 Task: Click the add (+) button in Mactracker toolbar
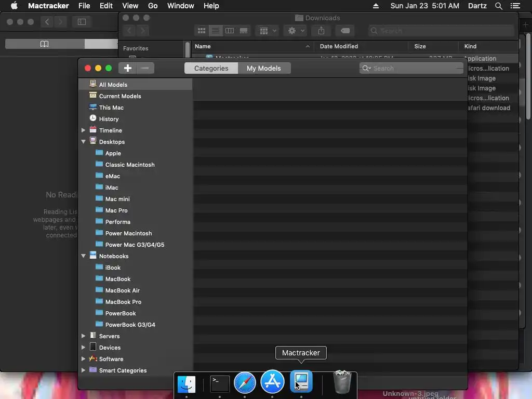coord(128,68)
